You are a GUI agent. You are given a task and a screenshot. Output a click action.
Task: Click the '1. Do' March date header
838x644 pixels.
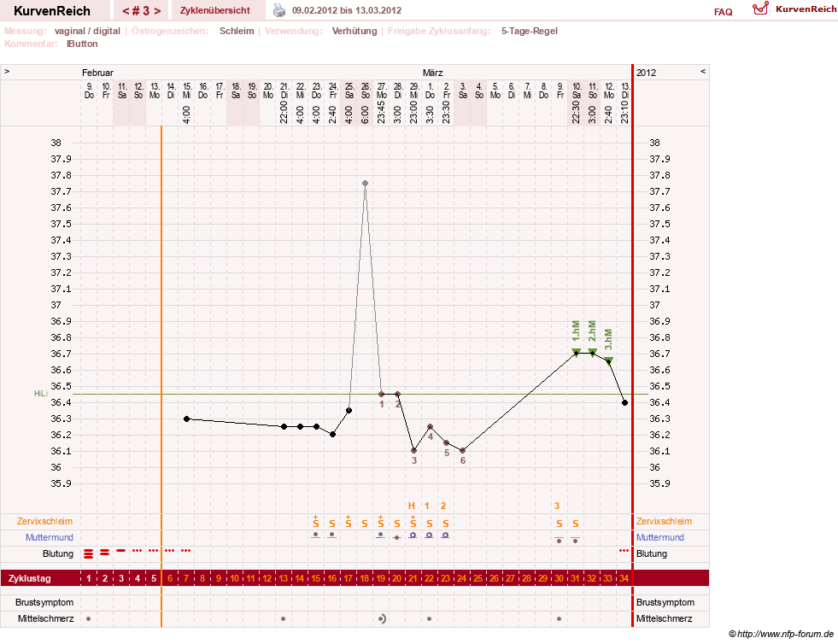pos(431,91)
